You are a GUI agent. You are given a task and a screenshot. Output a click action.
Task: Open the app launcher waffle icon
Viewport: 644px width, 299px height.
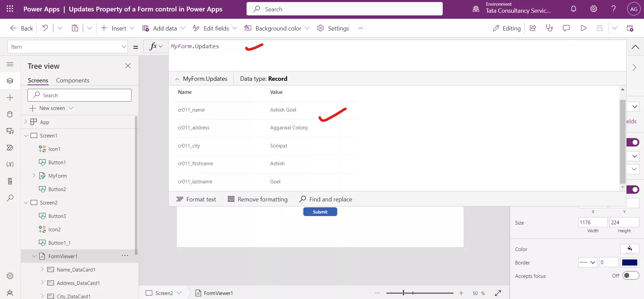pos(10,9)
